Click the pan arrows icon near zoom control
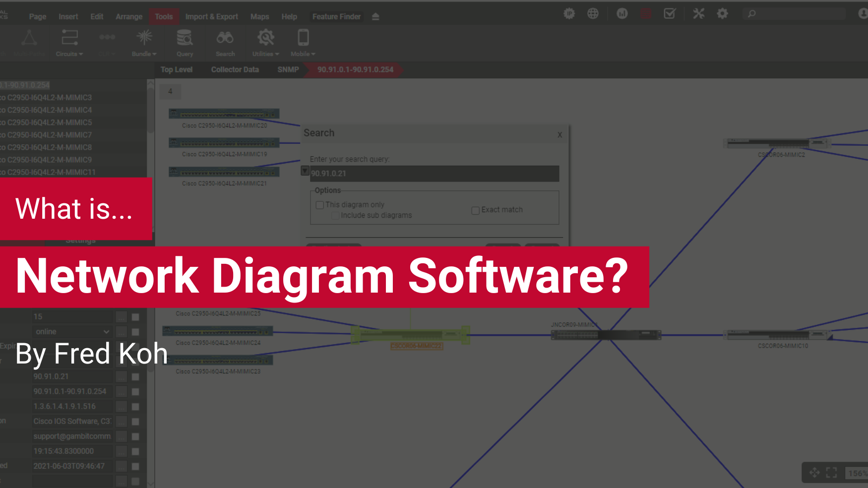868x488 pixels. coord(814,472)
